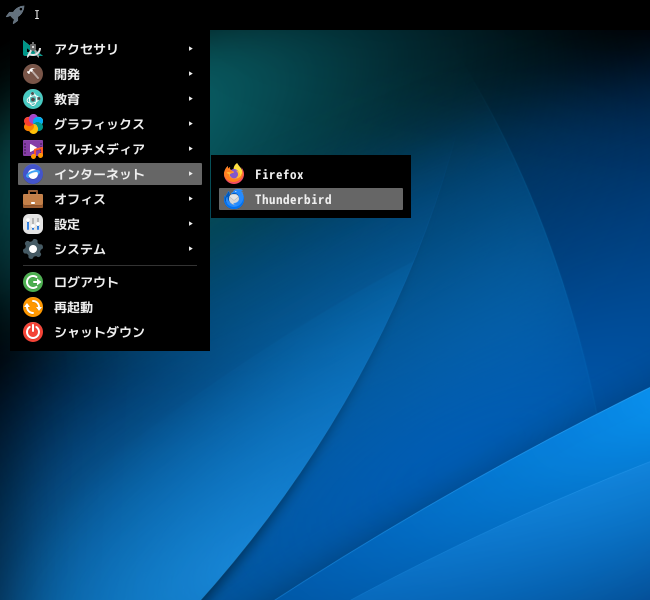Launch Thunderbird via its text label
Viewport: 650px width, 600px height.
293,199
